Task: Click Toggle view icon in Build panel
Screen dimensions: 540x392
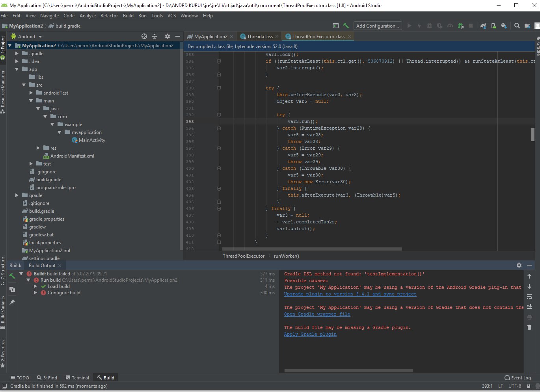Action: click(x=12, y=290)
